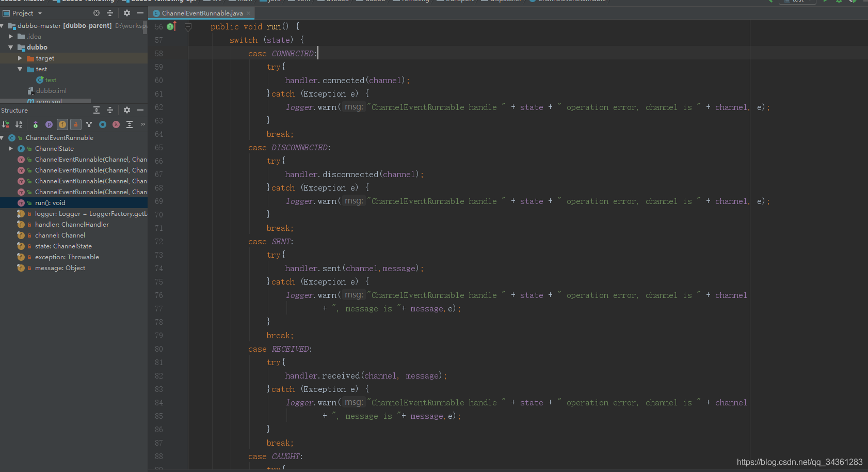Select state: ChannelState field in Structure
Screen dimensions: 868x472
[x=74, y=246]
